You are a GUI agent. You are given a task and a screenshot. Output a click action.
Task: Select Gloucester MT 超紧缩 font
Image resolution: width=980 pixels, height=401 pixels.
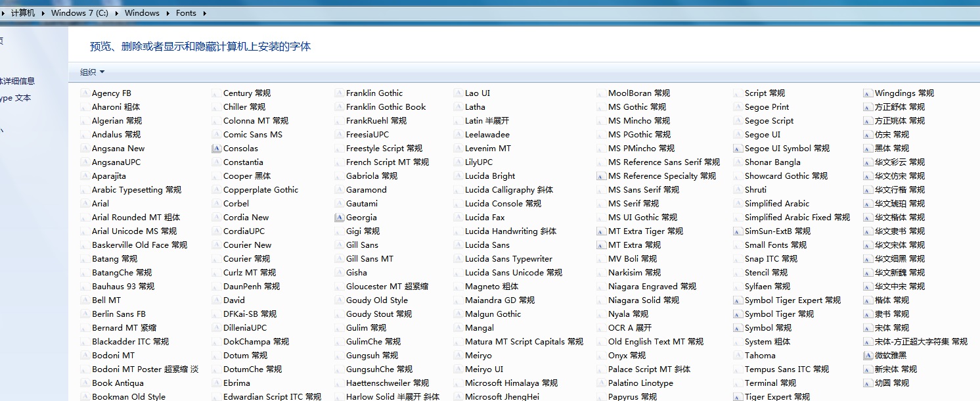point(388,287)
